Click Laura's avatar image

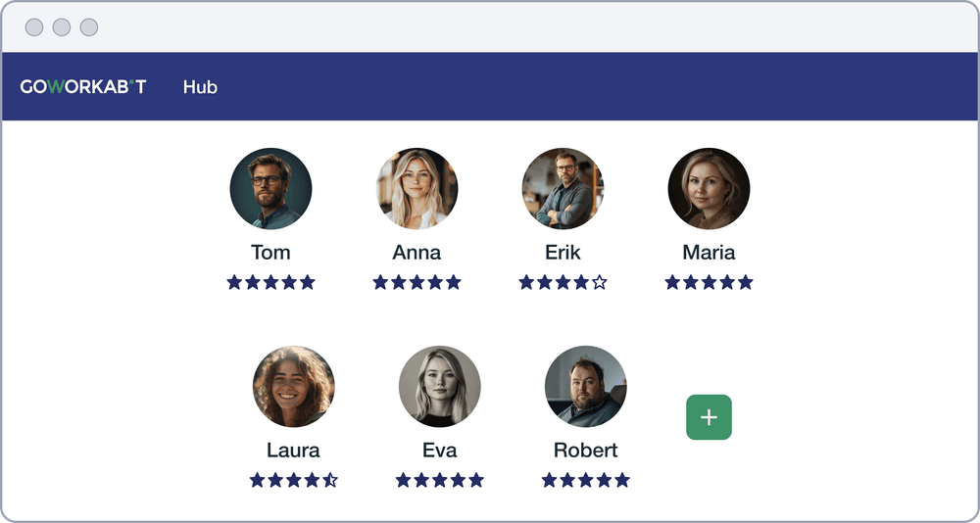click(x=293, y=386)
